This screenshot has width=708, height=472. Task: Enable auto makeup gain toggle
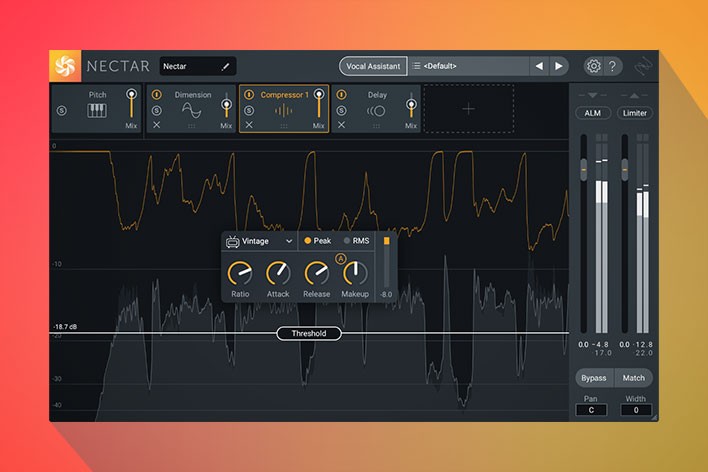pyautogui.click(x=341, y=260)
